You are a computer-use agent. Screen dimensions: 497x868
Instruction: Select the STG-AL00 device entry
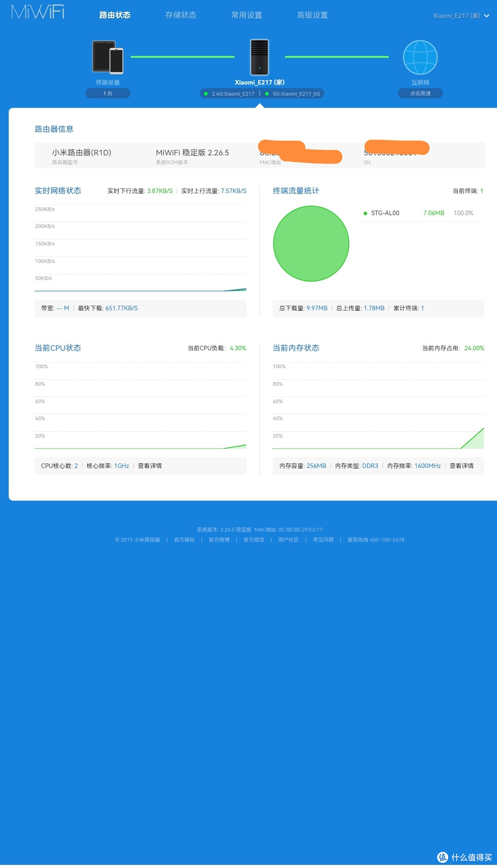tap(420, 213)
